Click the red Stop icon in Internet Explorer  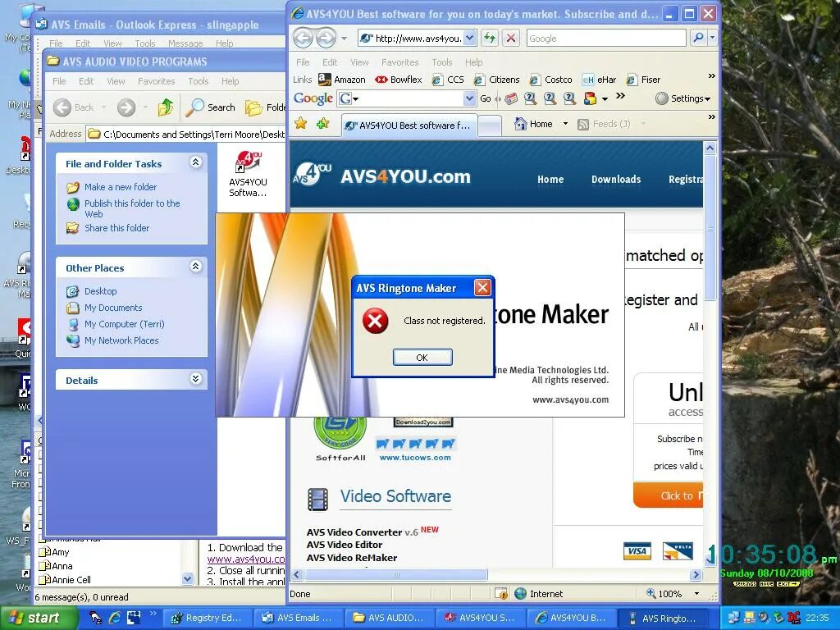click(511, 38)
